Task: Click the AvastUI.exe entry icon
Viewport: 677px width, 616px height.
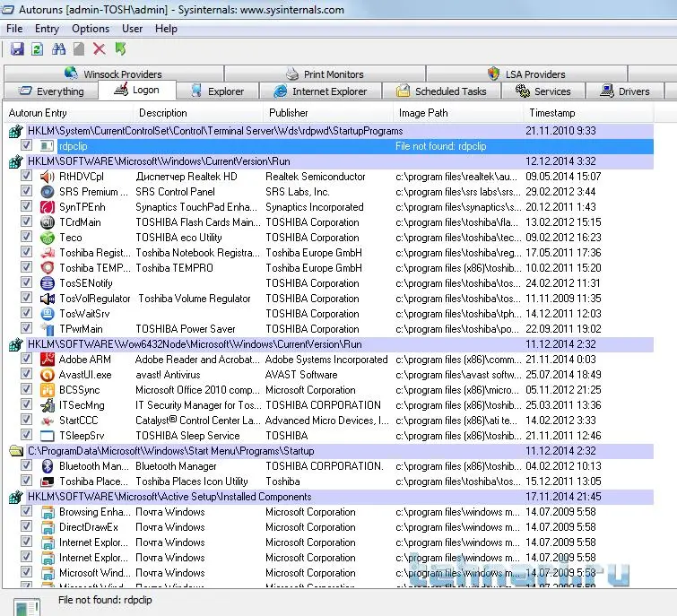Action: tap(48, 375)
